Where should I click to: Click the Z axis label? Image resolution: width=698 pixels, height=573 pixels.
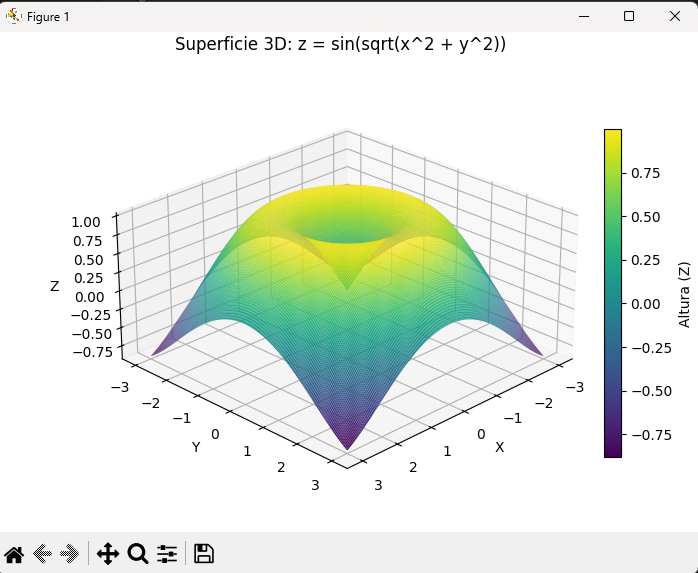tap(55, 286)
